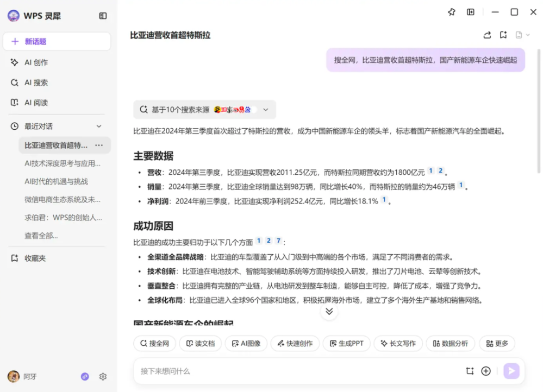Viewport: 543px width, 392px height.
Task: Toggle the side panel layout icon
Action: click(471, 12)
